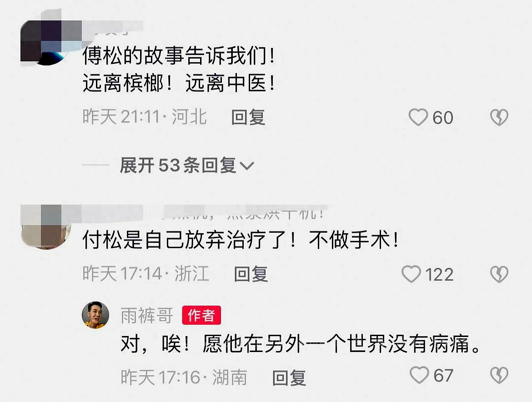Click the chevron next to 展开53条回复

point(246,166)
